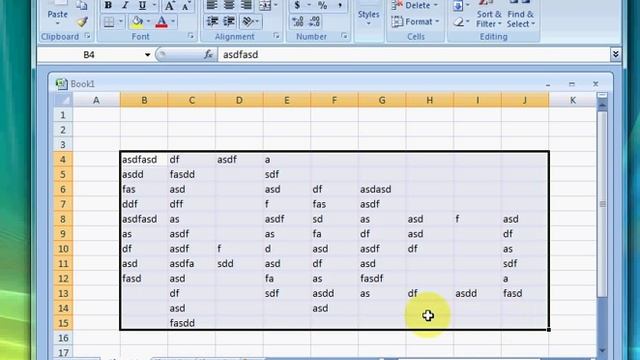Viewport: 640px width, 360px height.
Task: Minimize the Book1 workbook window
Action: [x=548, y=84]
